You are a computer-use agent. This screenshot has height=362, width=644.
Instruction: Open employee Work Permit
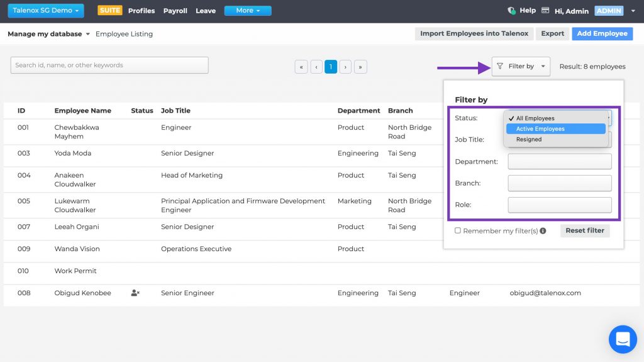click(x=75, y=271)
